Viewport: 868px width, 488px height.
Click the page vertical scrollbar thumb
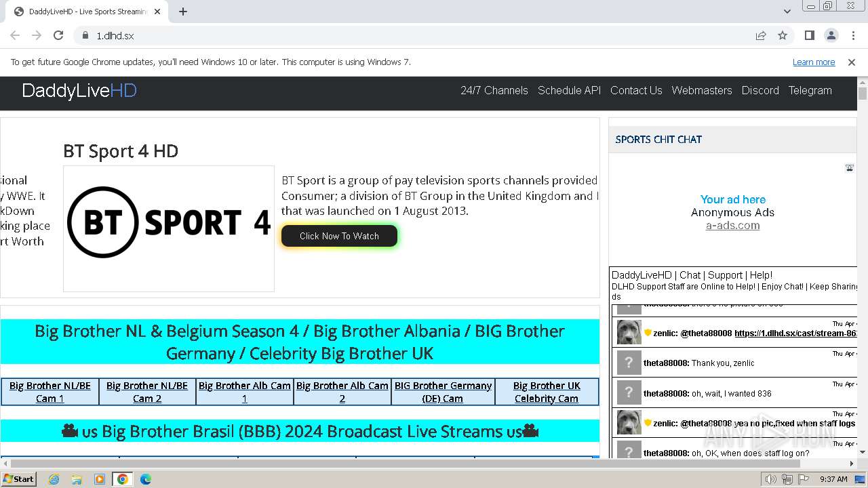pyautogui.click(x=863, y=94)
